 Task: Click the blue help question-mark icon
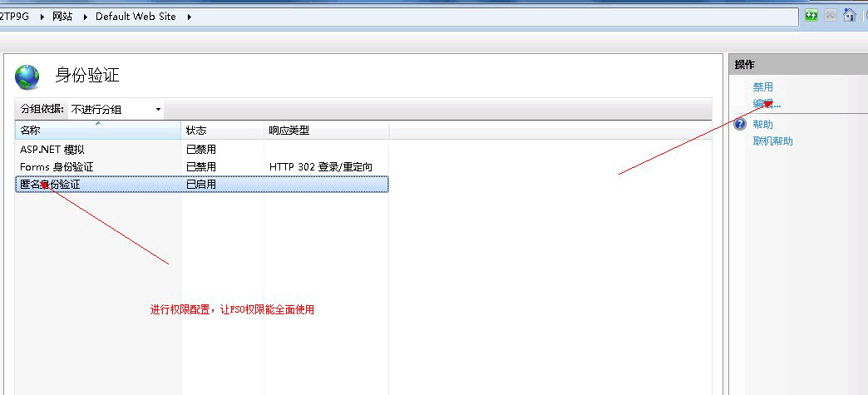point(740,124)
